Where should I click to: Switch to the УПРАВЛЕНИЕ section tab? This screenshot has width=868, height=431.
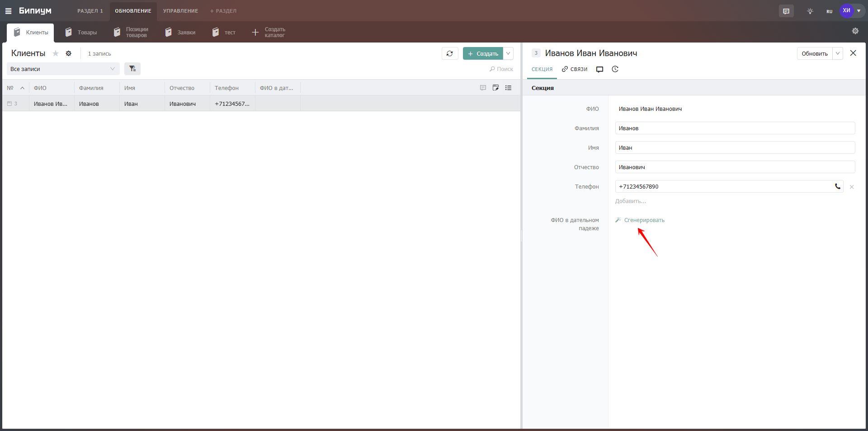click(x=180, y=11)
